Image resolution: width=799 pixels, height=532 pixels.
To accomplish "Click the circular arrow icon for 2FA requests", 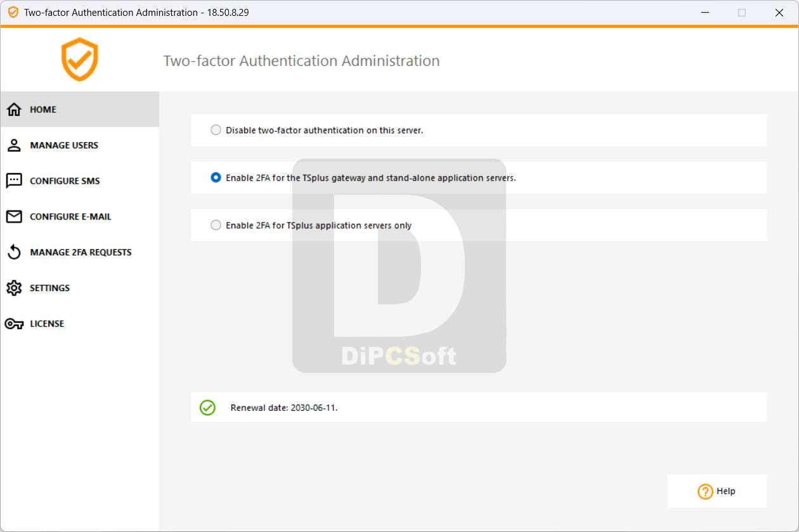I will [x=14, y=252].
